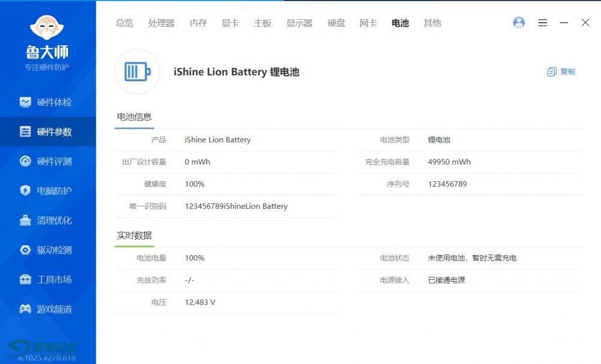Click the 复制 copy button
This screenshot has width=601, height=364.
pos(561,72)
